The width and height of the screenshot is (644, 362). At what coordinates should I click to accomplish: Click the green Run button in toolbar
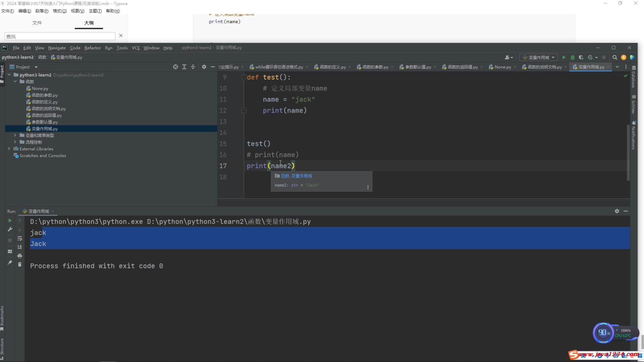pos(564,57)
